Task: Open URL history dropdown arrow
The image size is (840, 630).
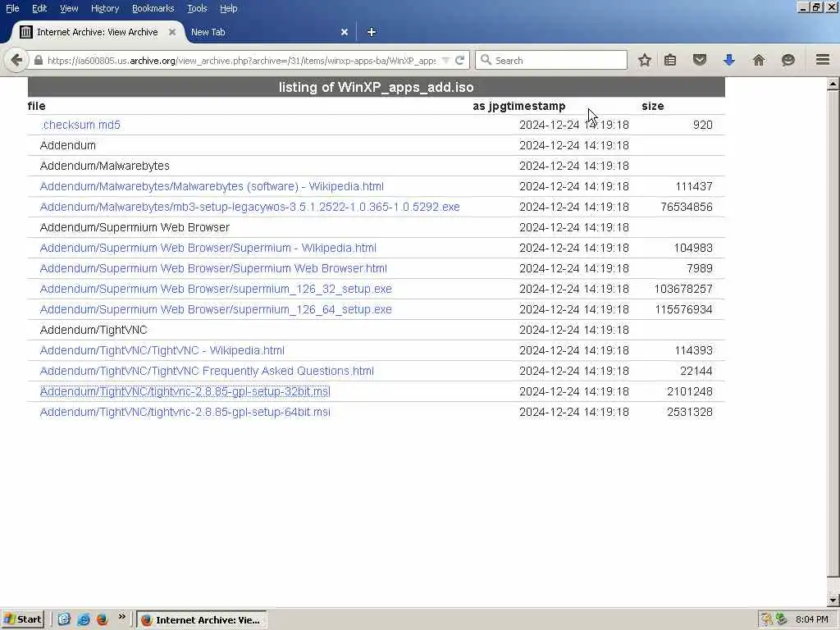Action: point(445,61)
